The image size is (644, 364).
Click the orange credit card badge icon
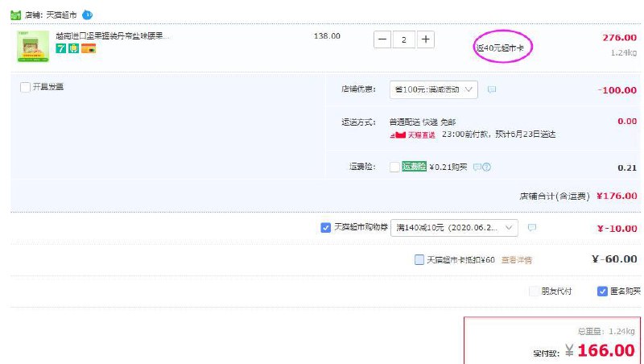pyautogui.click(x=89, y=48)
